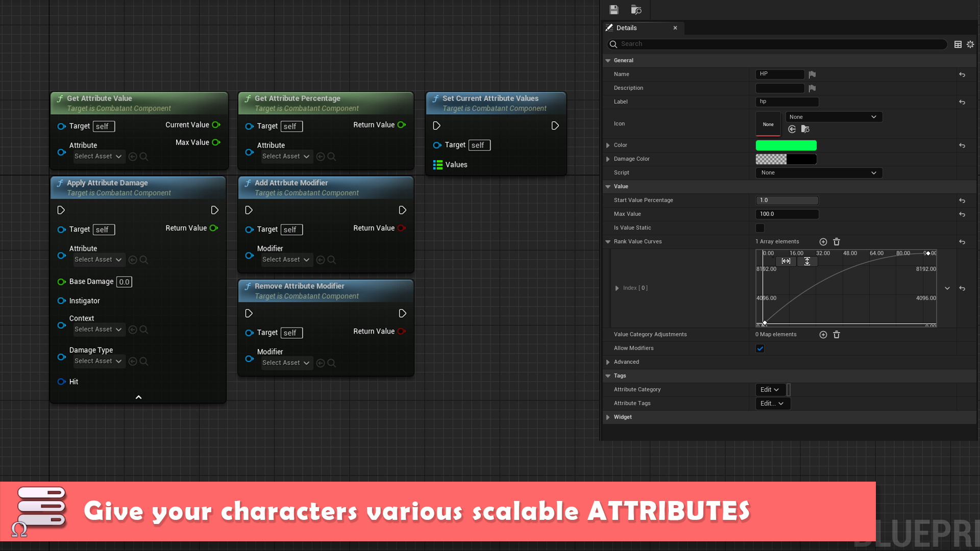The height and width of the screenshot is (551, 980).
Task: Click the Icon None thumbnail
Action: [768, 124]
